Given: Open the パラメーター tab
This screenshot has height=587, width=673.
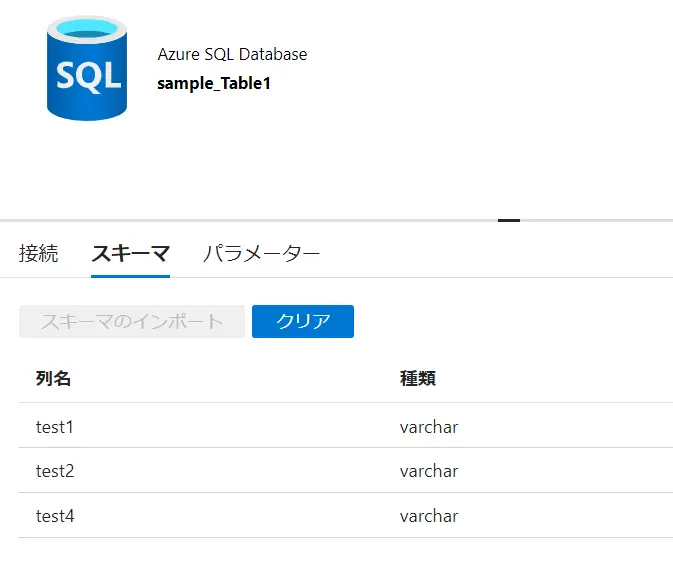Looking at the screenshot, I should coord(261,253).
